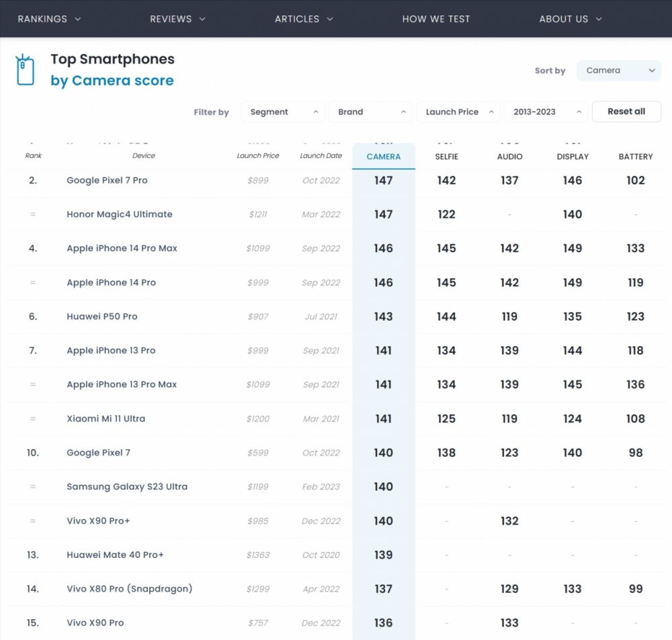Click the by Camera score subtitle
The height and width of the screenshot is (640, 672).
[112, 81]
